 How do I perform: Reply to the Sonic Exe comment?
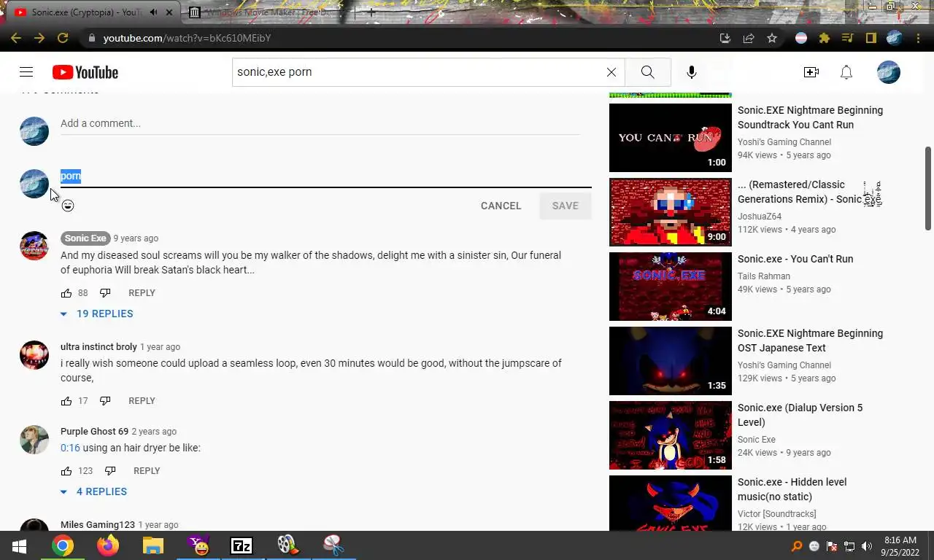pyautogui.click(x=142, y=293)
